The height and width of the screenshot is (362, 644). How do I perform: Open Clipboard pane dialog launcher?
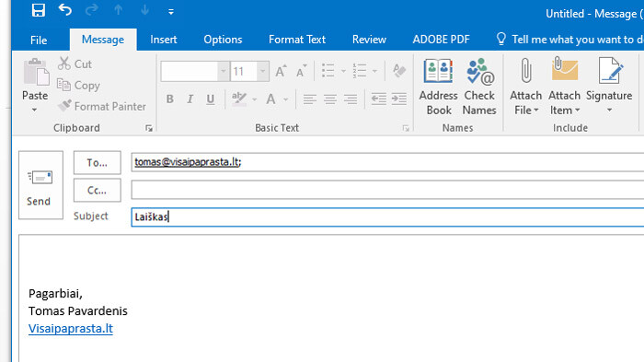149,129
